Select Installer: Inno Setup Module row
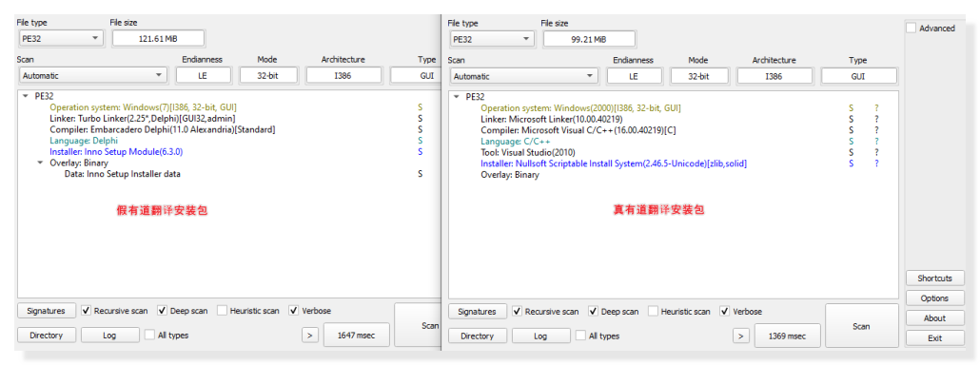Screen dimensions: 980x365 [x=116, y=152]
